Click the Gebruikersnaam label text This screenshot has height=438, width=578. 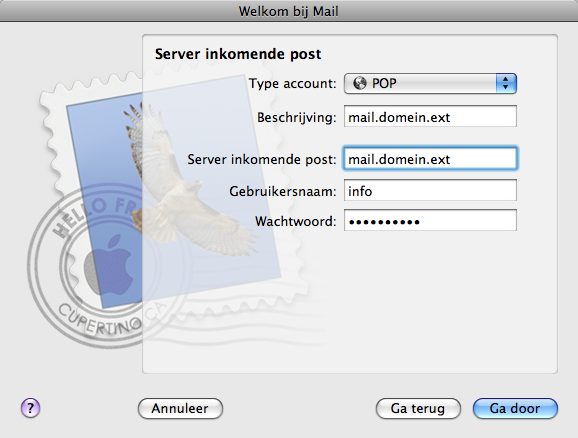pyautogui.click(x=283, y=191)
